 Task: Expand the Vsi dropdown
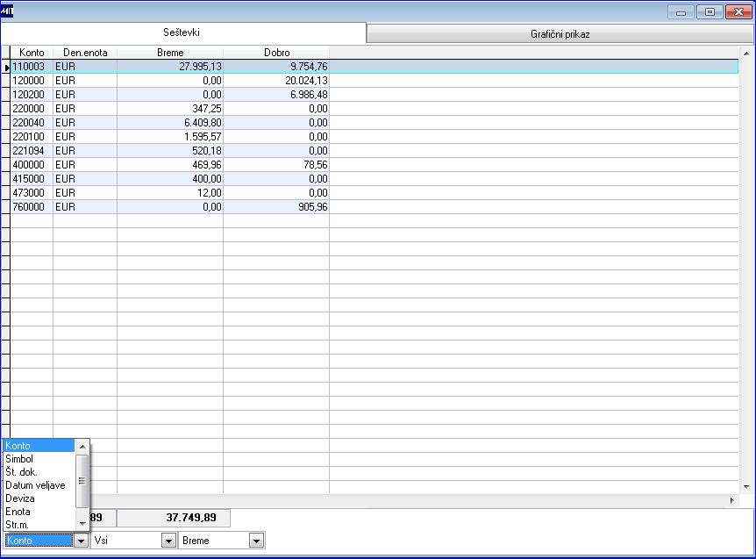[x=168, y=541]
